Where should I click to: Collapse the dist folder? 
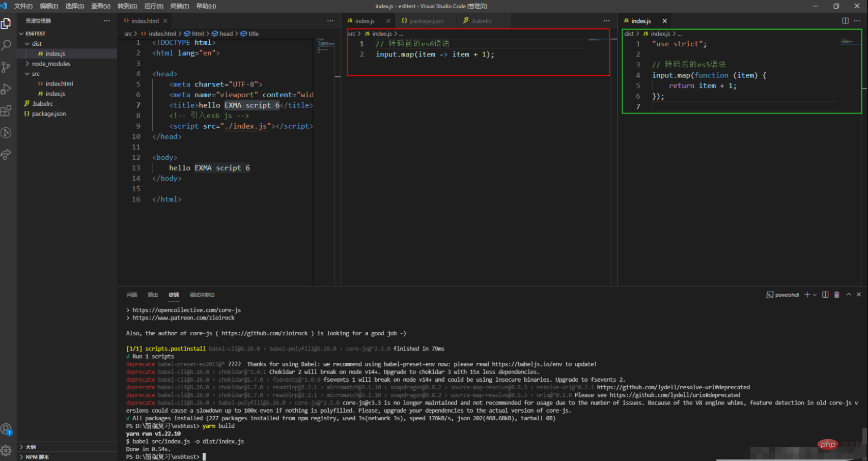[x=37, y=44]
